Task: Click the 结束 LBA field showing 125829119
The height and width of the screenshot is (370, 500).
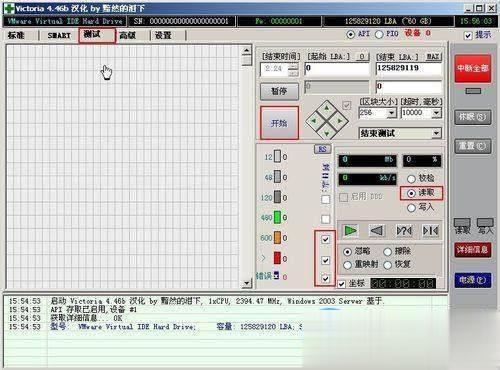Action: click(409, 69)
